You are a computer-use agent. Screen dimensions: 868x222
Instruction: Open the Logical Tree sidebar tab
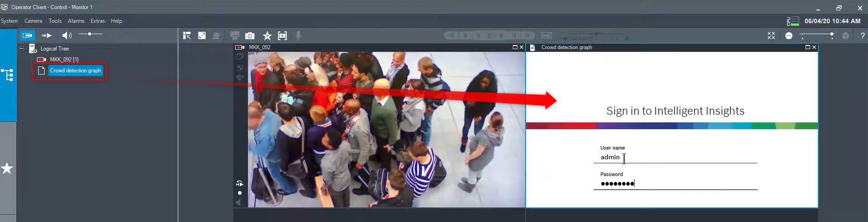[8, 75]
